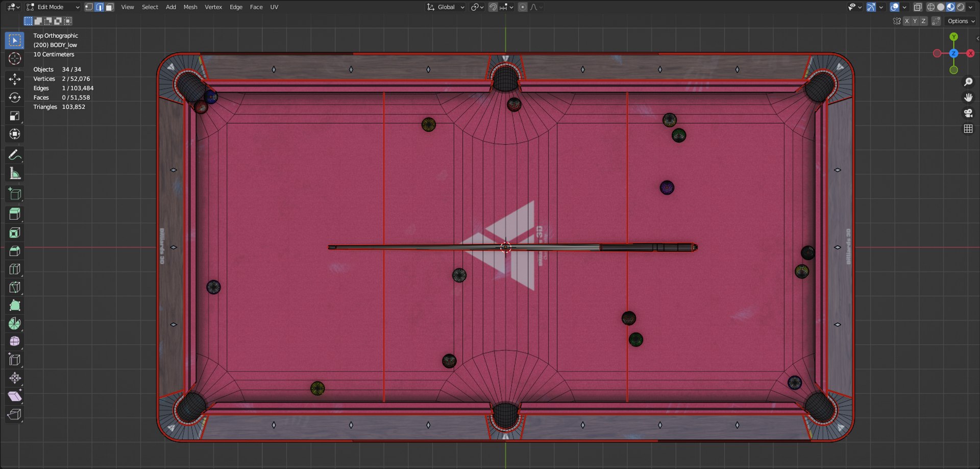Viewport: 980px width, 469px height.
Task: Select the Shrink/Fatten tool
Action: (x=14, y=378)
